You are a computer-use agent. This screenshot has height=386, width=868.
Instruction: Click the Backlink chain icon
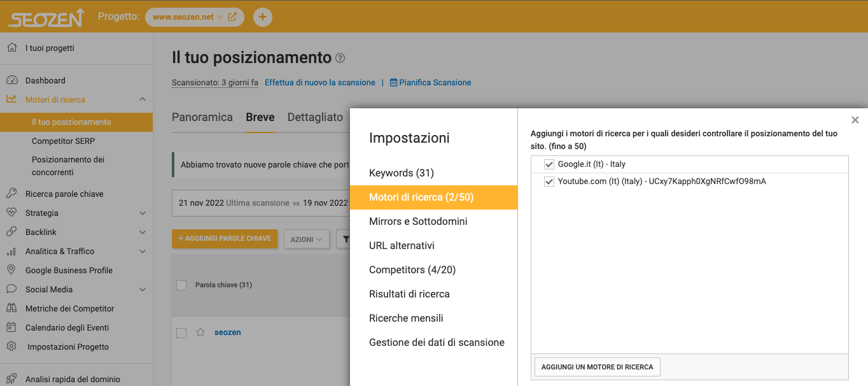(11, 232)
